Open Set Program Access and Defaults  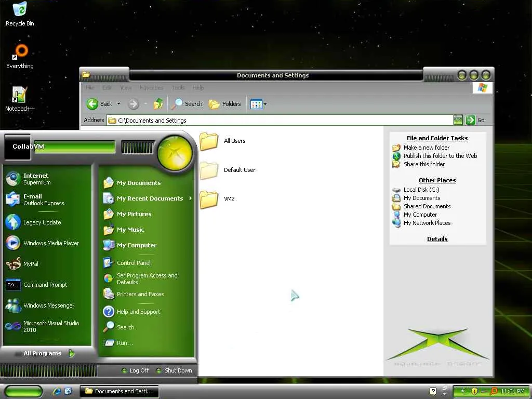[x=147, y=278]
